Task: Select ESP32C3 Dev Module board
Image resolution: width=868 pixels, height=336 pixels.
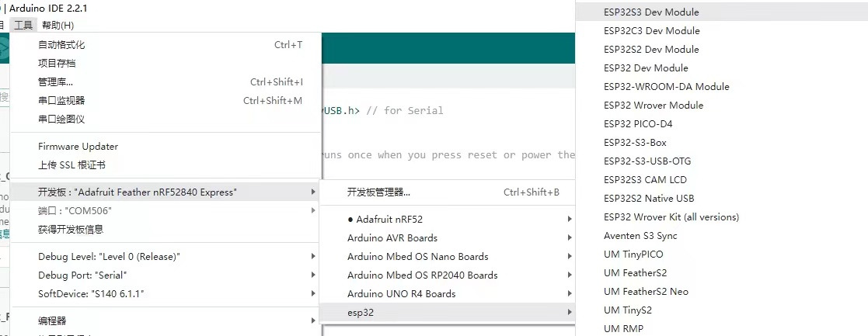Action: pyautogui.click(x=722, y=31)
